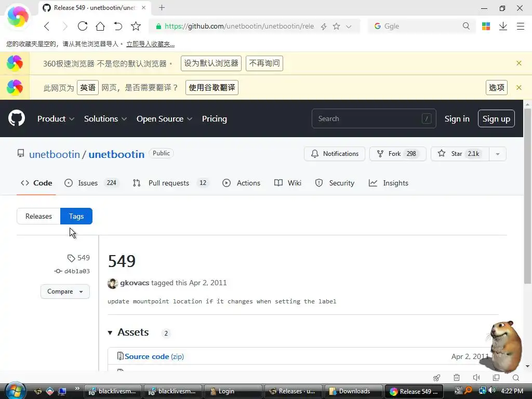Open the star lists dropdown arrow
The image size is (532, 399).
pyautogui.click(x=498, y=154)
